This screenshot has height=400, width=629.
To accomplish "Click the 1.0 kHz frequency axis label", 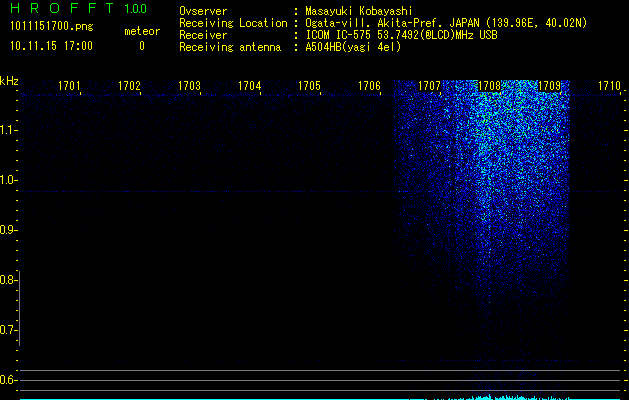I will coord(8,180).
